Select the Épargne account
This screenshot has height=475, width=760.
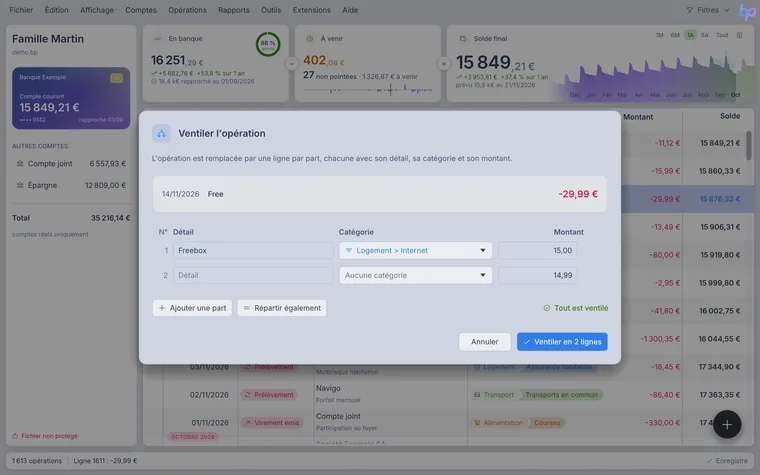[x=71, y=185]
